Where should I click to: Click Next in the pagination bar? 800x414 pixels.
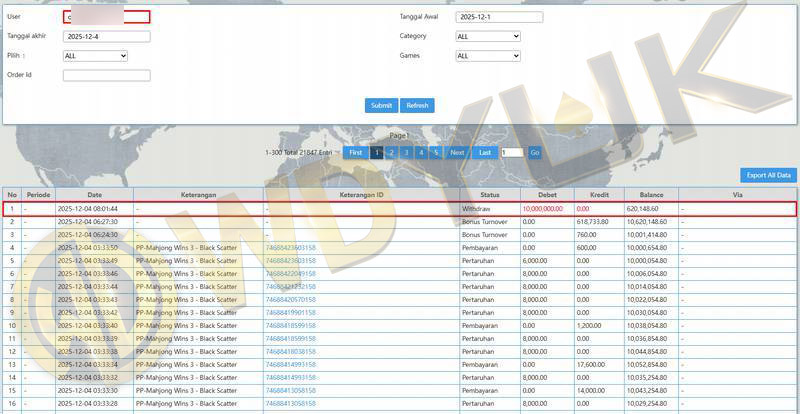457,152
